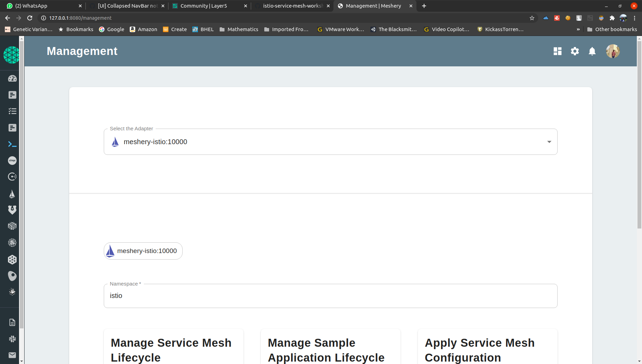View site information for 127.0.0.1
642x364 pixels.
[44, 18]
